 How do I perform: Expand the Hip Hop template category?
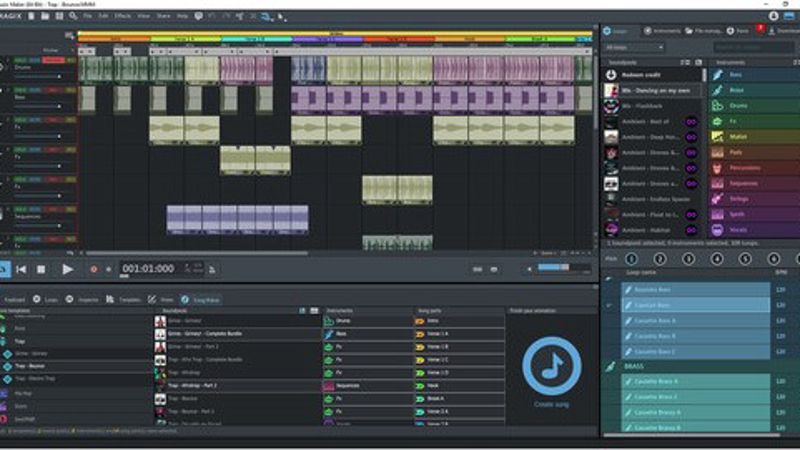tap(23, 393)
